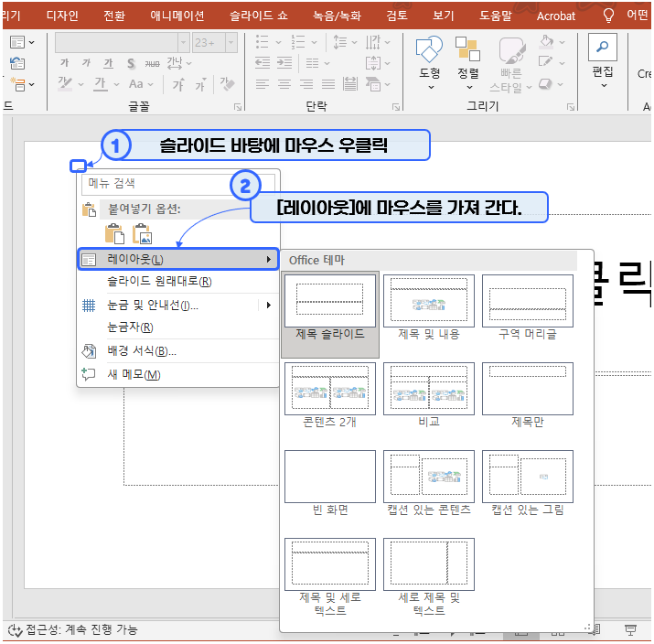Align paragraph text left
The height and width of the screenshot is (644, 654).
[262, 84]
